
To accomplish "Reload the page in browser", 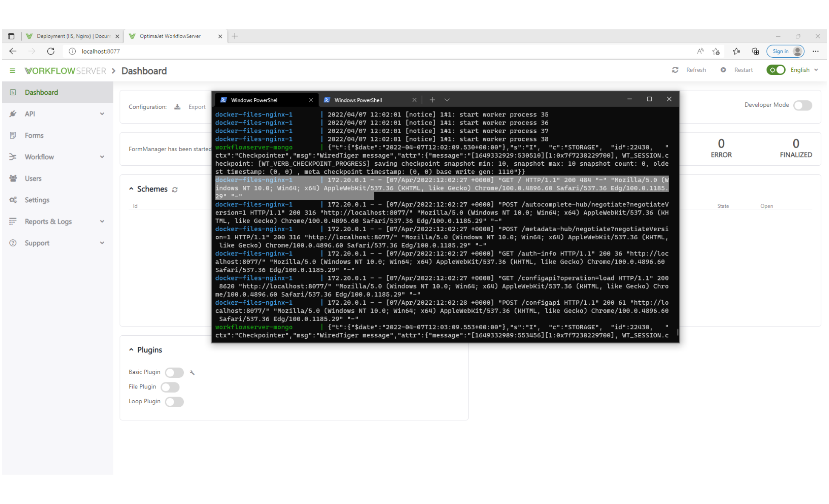I will point(51,51).
